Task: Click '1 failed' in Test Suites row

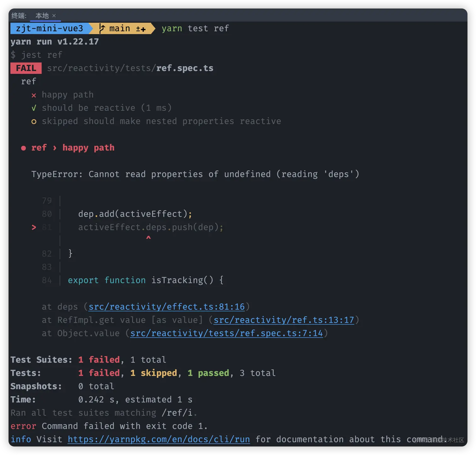Action: click(x=99, y=360)
